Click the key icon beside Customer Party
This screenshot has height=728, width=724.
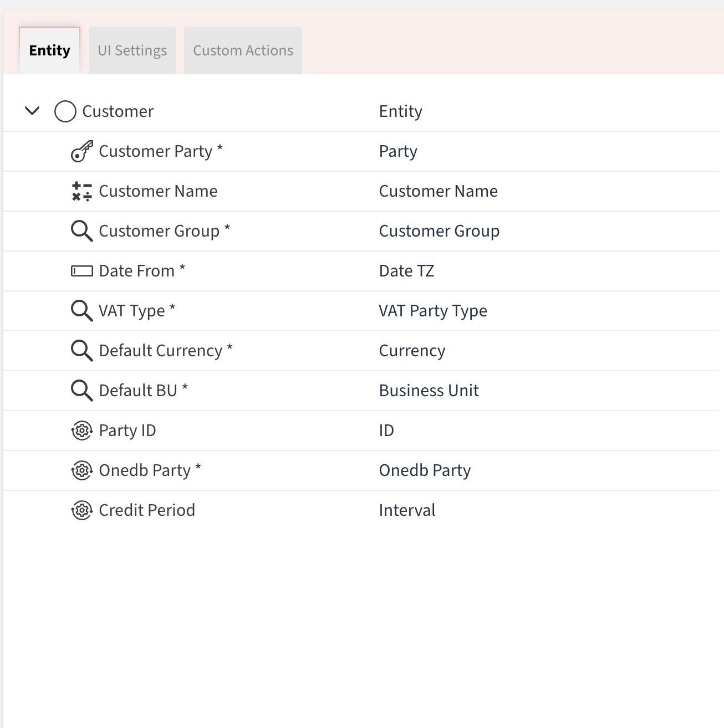[x=81, y=151]
